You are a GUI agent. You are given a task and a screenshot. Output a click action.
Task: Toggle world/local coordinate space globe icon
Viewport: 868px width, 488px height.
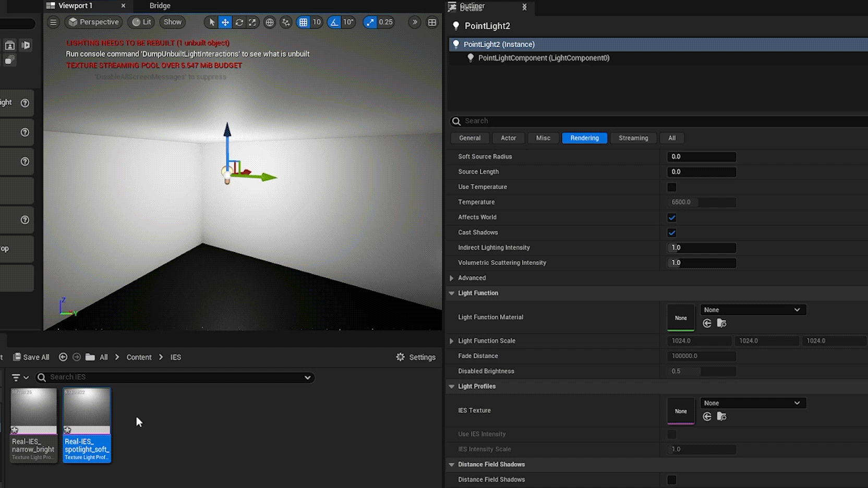pyautogui.click(x=270, y=22)
